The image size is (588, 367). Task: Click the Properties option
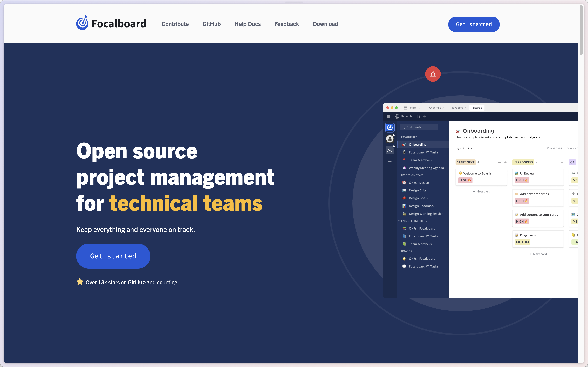[x=554, y=148]
